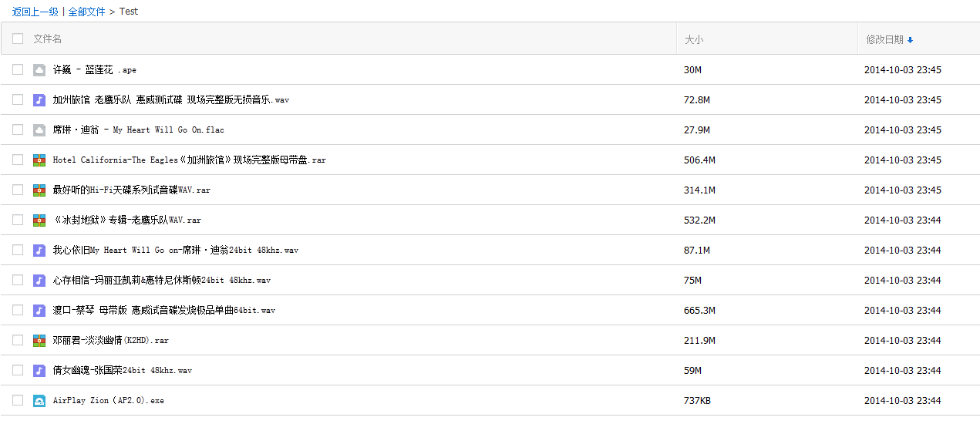980x424 pixels.
Task: Click music icon for 渡口-蔡琴 wav file
Action: (39, 311)
